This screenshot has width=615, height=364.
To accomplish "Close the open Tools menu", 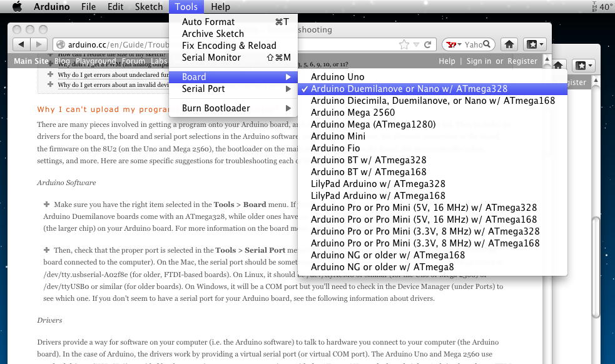I will point(186,7).
